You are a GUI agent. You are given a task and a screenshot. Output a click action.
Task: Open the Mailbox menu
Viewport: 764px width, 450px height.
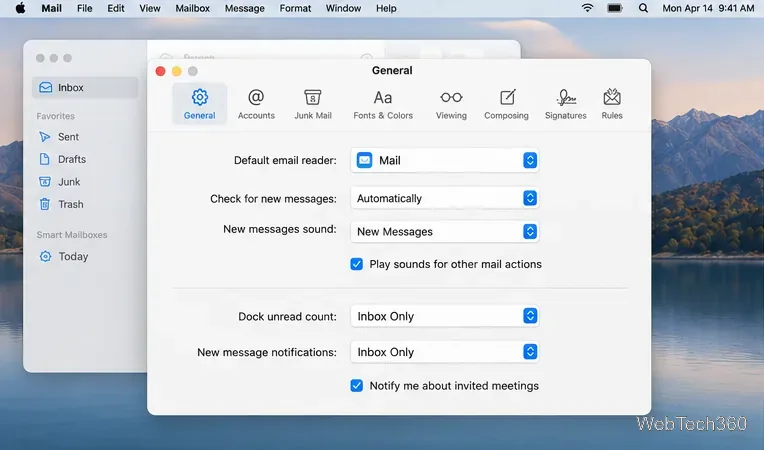click(x=192, y=8)
